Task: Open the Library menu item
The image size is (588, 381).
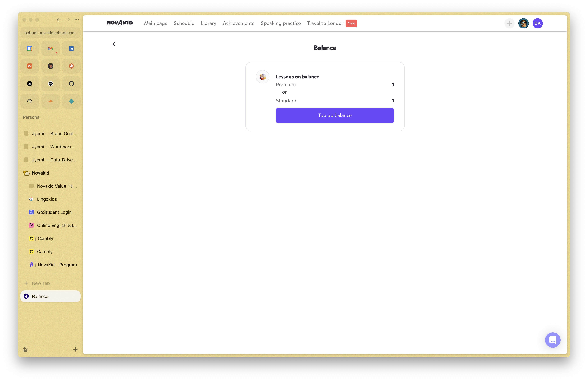Action: coord(208,23)
